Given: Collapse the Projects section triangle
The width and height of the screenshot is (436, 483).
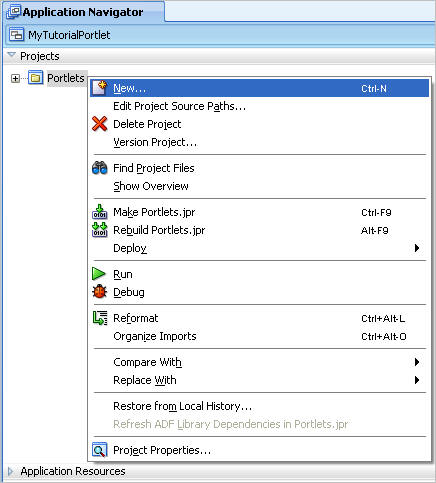Looking at the screenshot, I should [12, 55].
